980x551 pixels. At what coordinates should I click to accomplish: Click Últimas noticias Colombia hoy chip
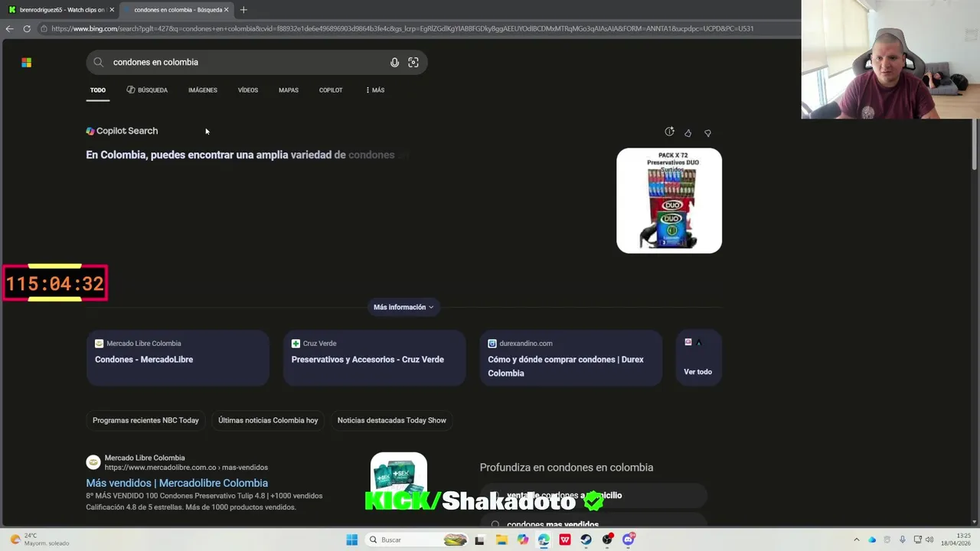(268, 420)
